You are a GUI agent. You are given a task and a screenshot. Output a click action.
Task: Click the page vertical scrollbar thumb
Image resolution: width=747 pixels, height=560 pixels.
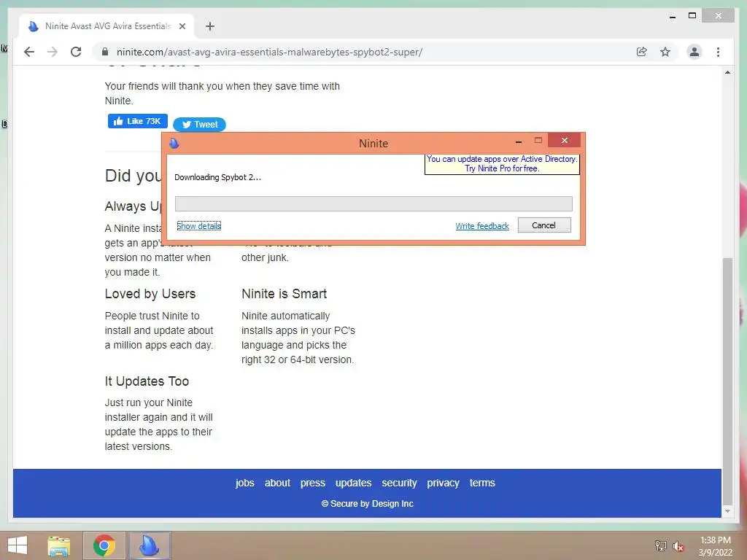coord(727,381)
